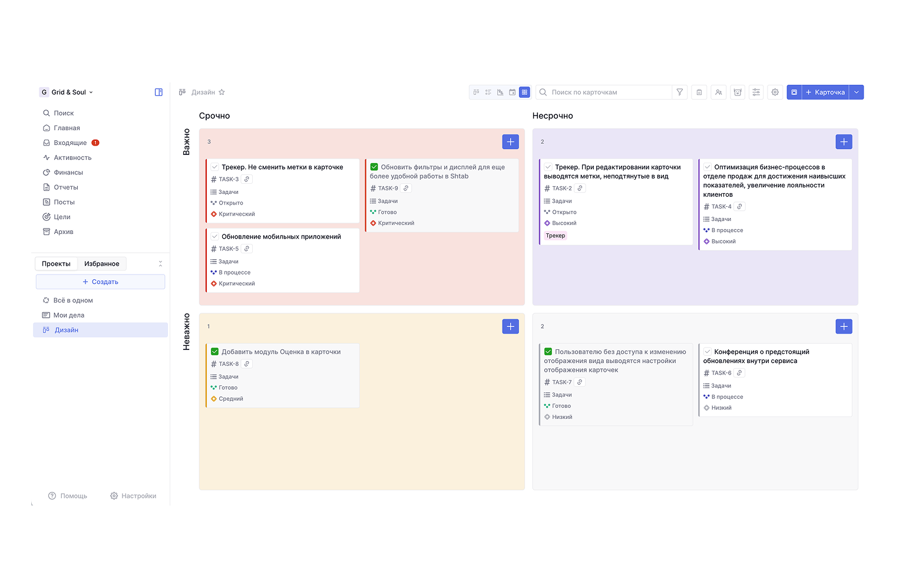Switch to the Избранное tab
The image size is (899, 588).
tap(101, 264)
